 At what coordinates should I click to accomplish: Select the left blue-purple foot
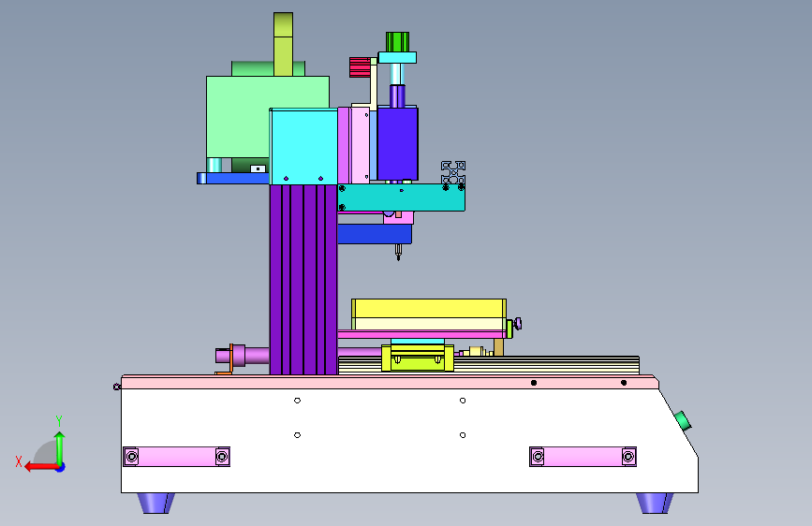click(155, 503)
